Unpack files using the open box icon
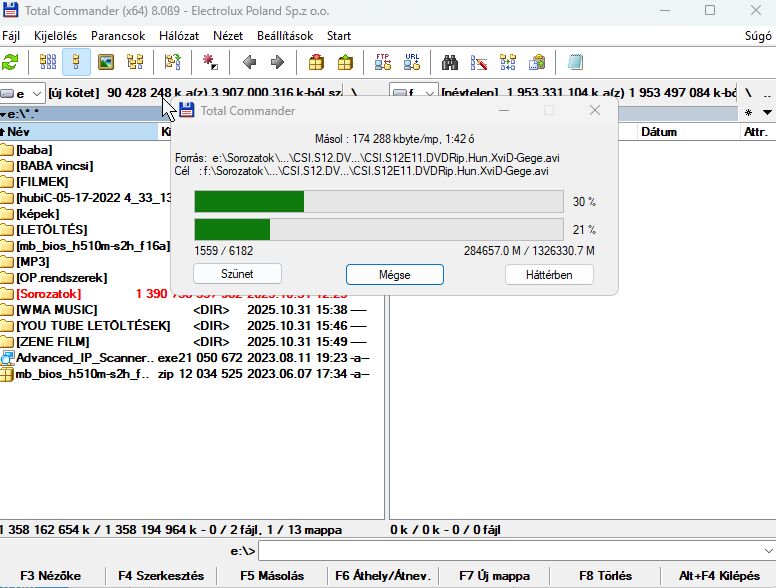 (x=345, y=62)
